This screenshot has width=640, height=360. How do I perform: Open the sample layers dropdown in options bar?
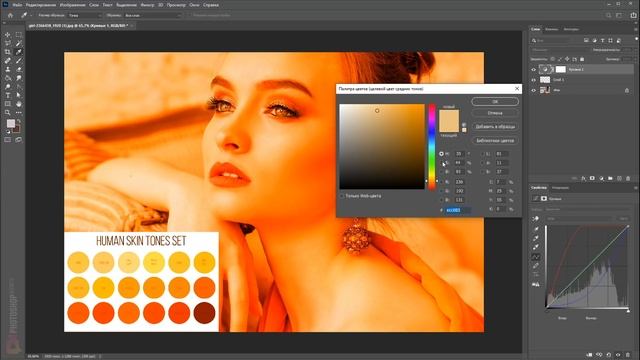click(x=153, y=15)
